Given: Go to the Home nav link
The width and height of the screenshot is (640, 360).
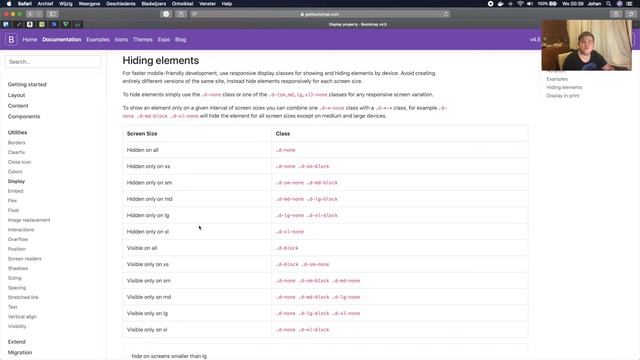Looking at the screenshot, I should point(30,40).
